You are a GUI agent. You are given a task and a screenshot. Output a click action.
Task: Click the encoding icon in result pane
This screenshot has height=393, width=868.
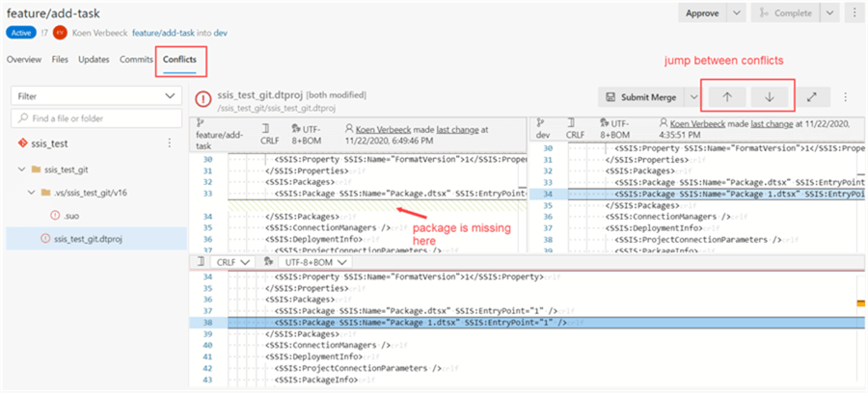pyautogui.click(x=268, y=262)
